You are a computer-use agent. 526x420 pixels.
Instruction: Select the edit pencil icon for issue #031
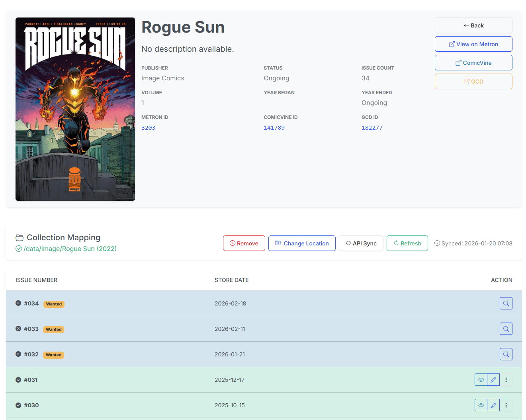pyautogui.click(x=493, y=379)
